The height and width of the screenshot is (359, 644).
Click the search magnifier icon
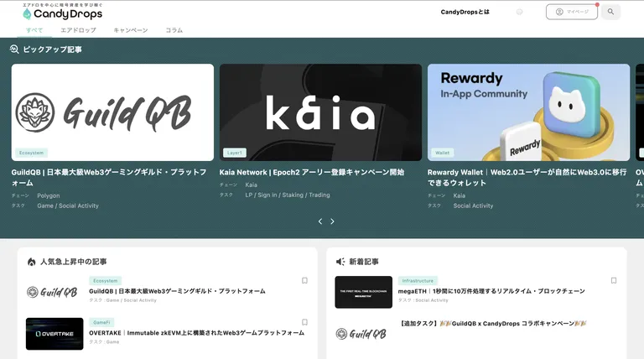(x=610, y=12)
